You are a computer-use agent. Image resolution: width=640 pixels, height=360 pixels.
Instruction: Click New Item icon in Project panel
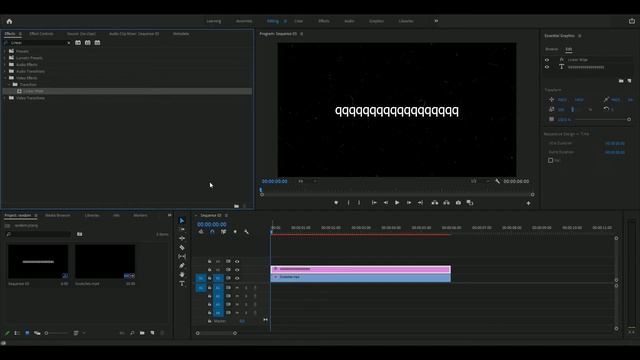coord(152,333)
